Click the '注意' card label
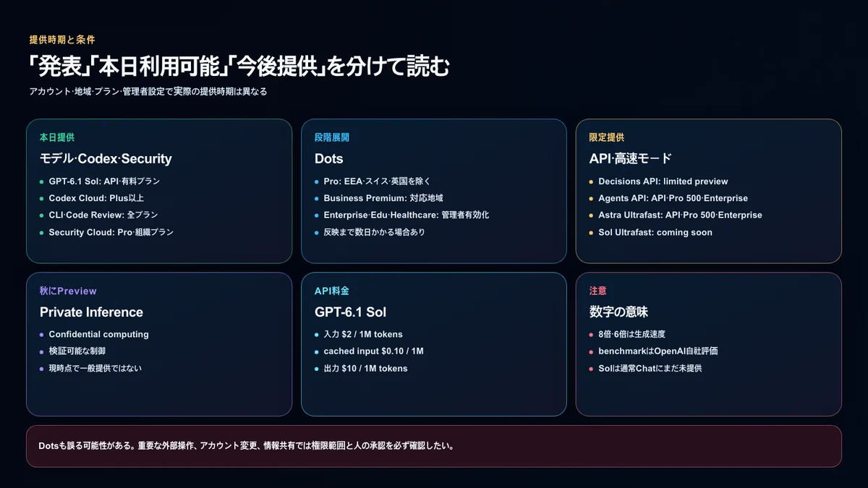This screenshot has height=488, width=868. point(598,291)
